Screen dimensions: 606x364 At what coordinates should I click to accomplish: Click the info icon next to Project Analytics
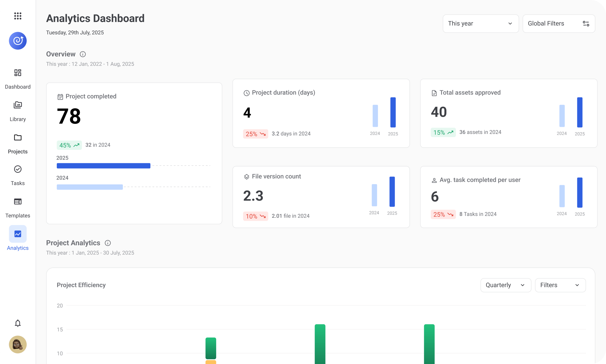(x=108, y=243)
